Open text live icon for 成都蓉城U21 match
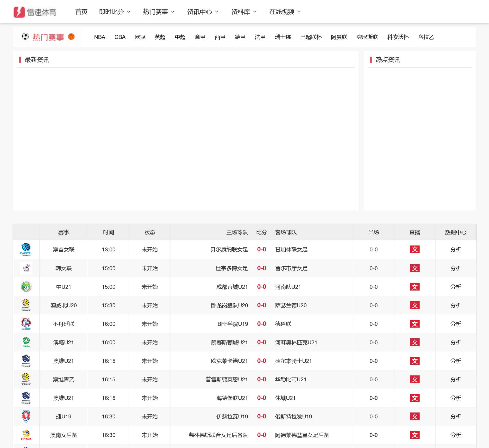The width and height of the screenshot is (489, 448). pos(414,287)
